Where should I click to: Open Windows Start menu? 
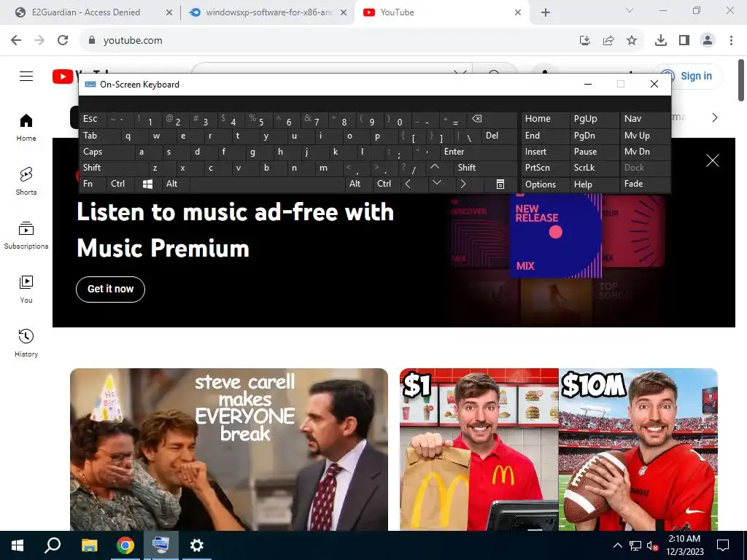(x=18, y=545)
